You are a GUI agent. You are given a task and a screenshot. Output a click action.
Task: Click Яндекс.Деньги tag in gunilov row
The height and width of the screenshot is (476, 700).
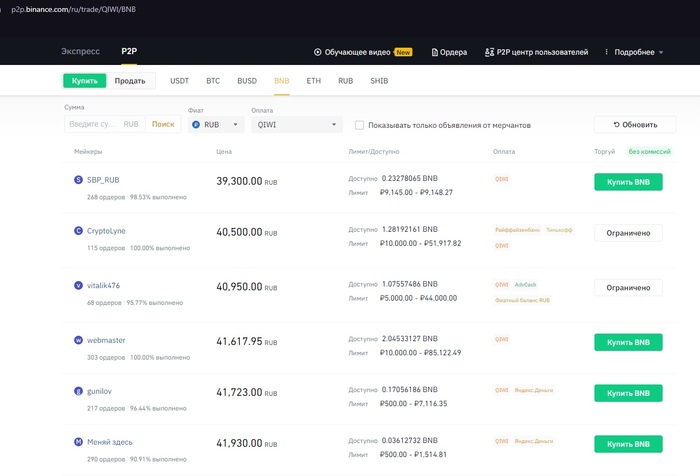tap(534, 390)
